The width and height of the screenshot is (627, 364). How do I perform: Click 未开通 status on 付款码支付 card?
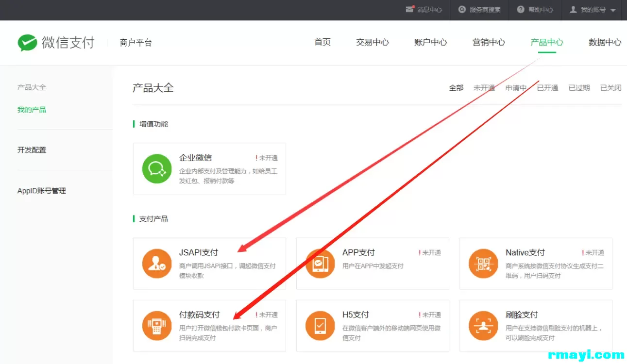[267, 314]
